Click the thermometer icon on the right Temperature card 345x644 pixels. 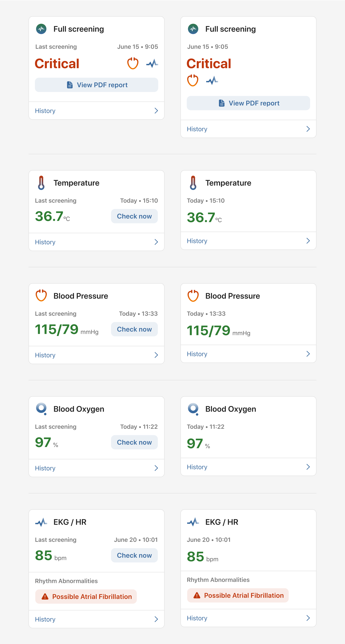coord(193,183)
